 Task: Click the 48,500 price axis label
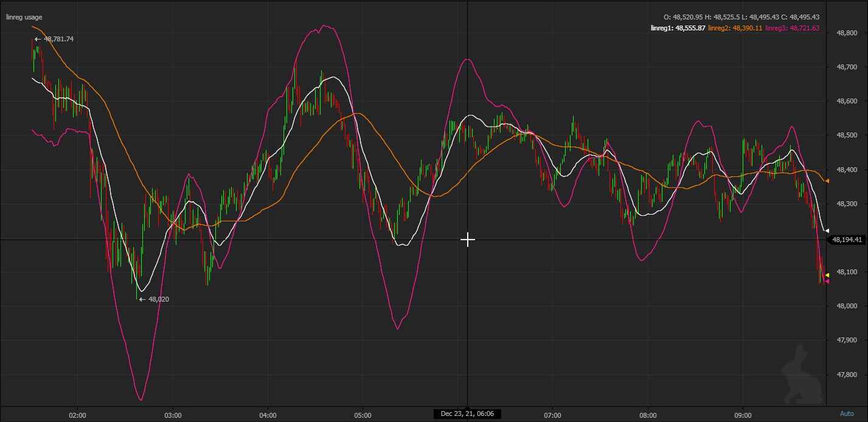847,135
